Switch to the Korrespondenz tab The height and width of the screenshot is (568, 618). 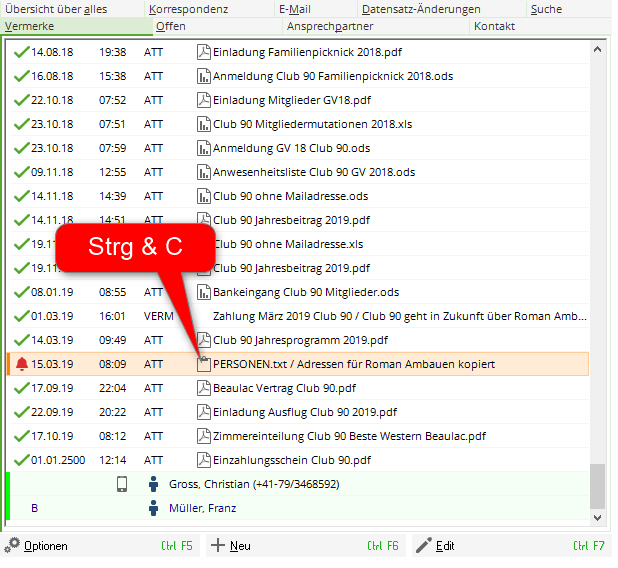pos(188,9)
